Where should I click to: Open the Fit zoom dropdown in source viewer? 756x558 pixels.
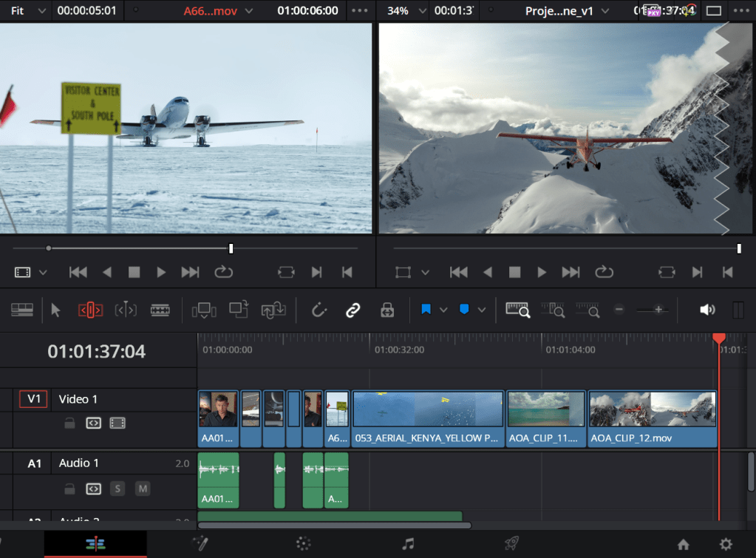coord(40,11)
